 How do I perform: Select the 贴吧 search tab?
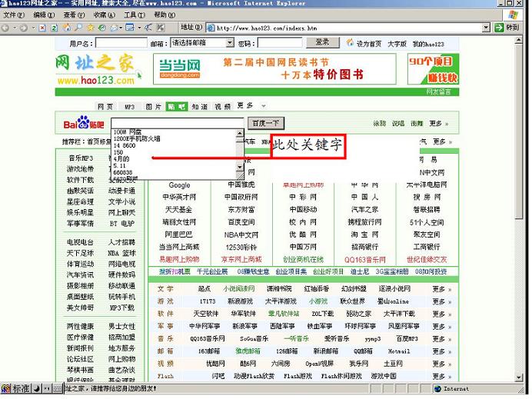176,106
